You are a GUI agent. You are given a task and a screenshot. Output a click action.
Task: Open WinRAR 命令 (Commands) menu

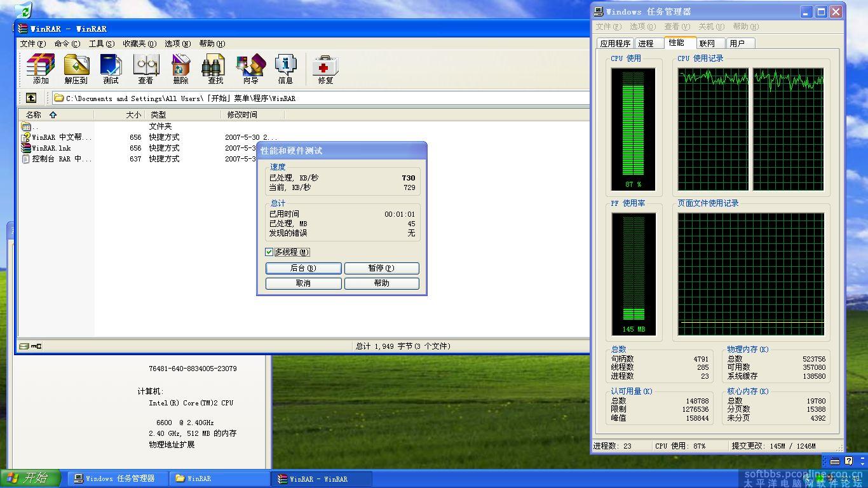(x=67, y=44)
